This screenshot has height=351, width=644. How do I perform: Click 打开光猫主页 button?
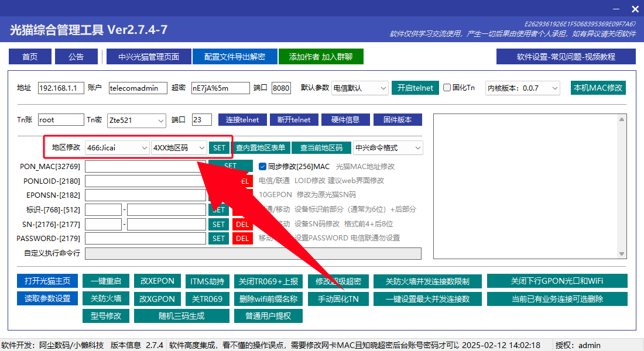(x=47, y=281)
